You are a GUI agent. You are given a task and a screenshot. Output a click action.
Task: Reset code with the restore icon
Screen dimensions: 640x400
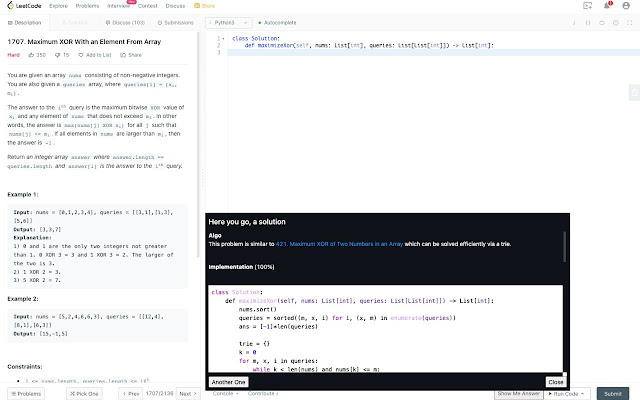point(602,23)
